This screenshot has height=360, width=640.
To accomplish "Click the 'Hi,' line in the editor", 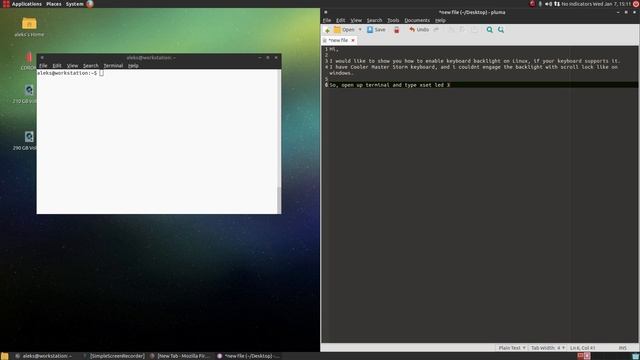I will (x=333, y=49).
